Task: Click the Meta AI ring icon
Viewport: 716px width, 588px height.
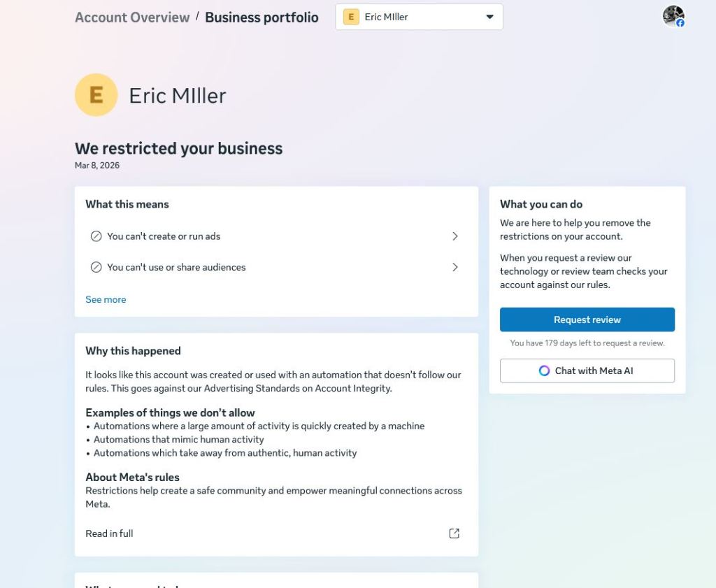Action: (544, 371)
